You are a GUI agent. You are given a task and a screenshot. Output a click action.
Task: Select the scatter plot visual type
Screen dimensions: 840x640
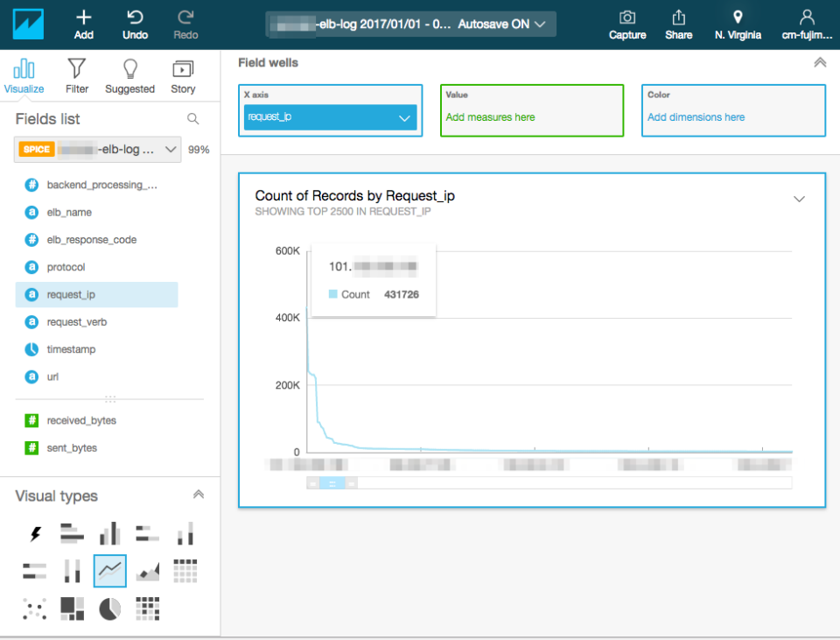[34, 608]
